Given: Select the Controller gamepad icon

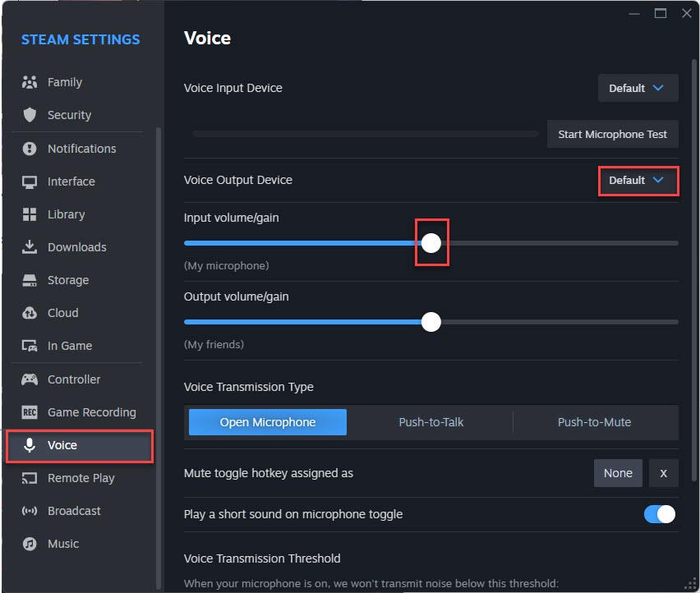Looking at the screenshot, I should click(30, 379).
